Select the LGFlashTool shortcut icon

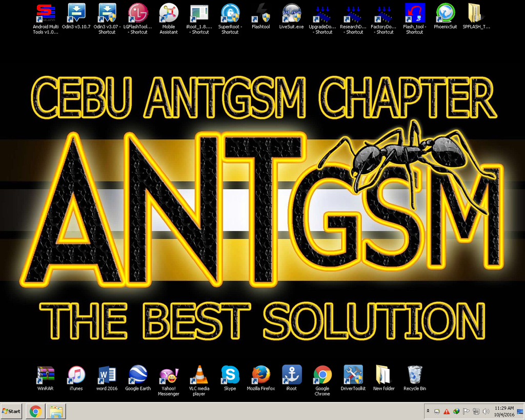tap(137, 13)
